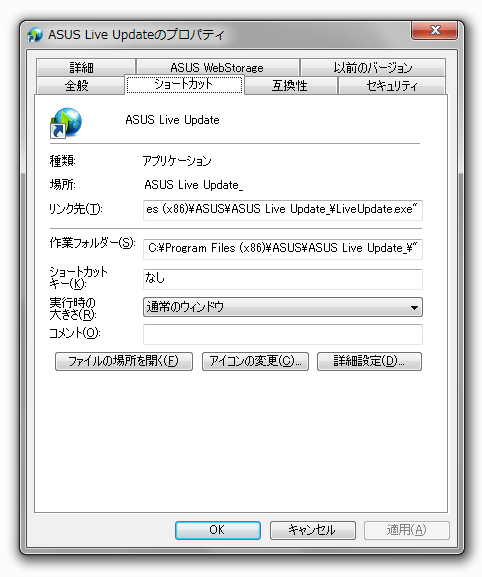
Task: Close the properties dialog
Action: (434, 30)
